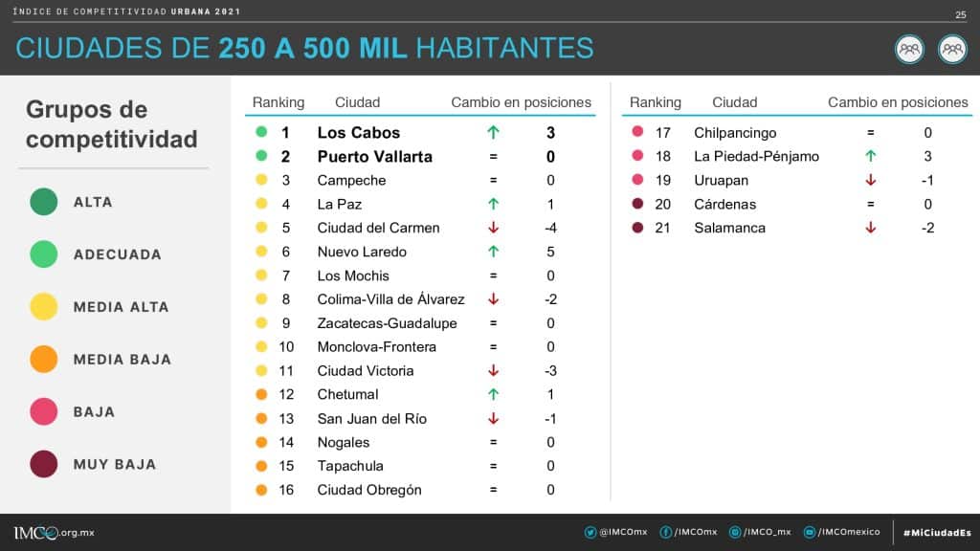Click the first people-group icon in the header
Image resolution: width=980 pixels, height=551 pixels.
tap(909, 50)
